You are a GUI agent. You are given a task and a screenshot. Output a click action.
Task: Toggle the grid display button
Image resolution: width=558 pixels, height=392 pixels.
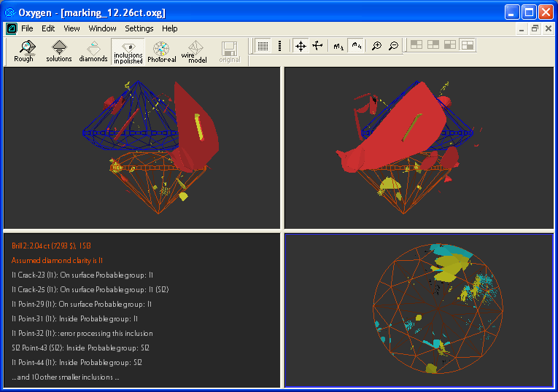click(x=263, y=46)
